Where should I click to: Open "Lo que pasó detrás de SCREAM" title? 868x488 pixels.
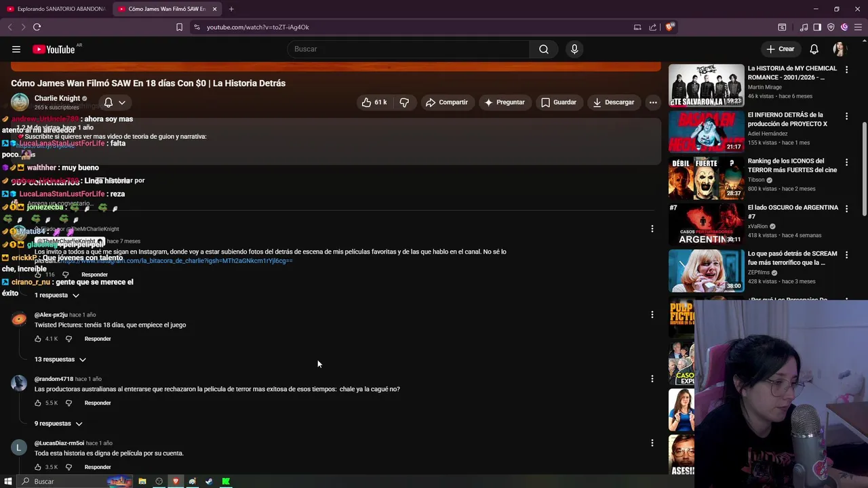792,258
